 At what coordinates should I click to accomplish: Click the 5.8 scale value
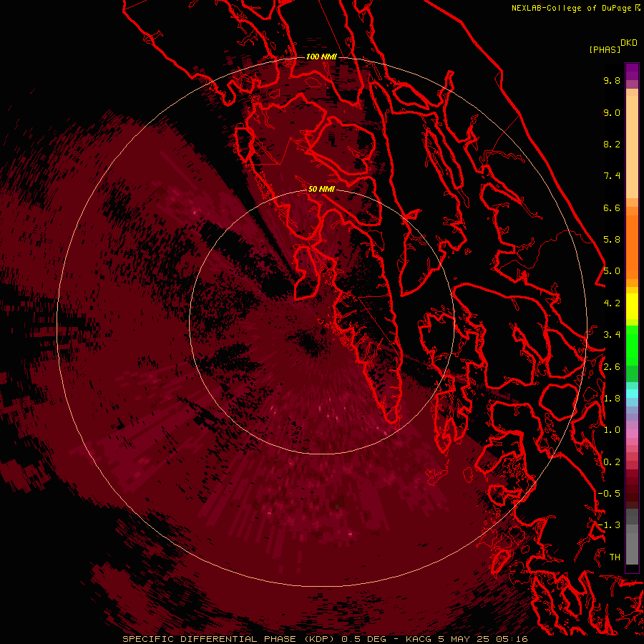612,240
